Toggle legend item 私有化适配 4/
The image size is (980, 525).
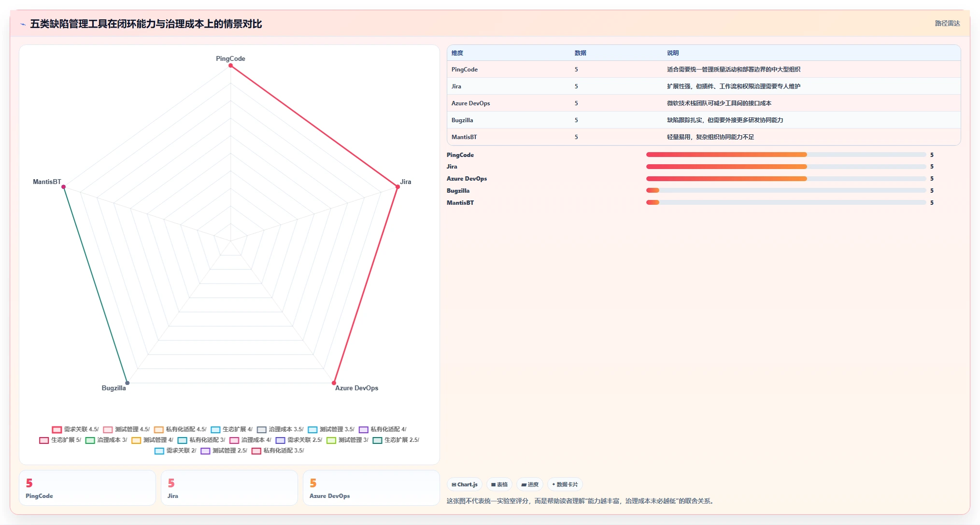383,429
